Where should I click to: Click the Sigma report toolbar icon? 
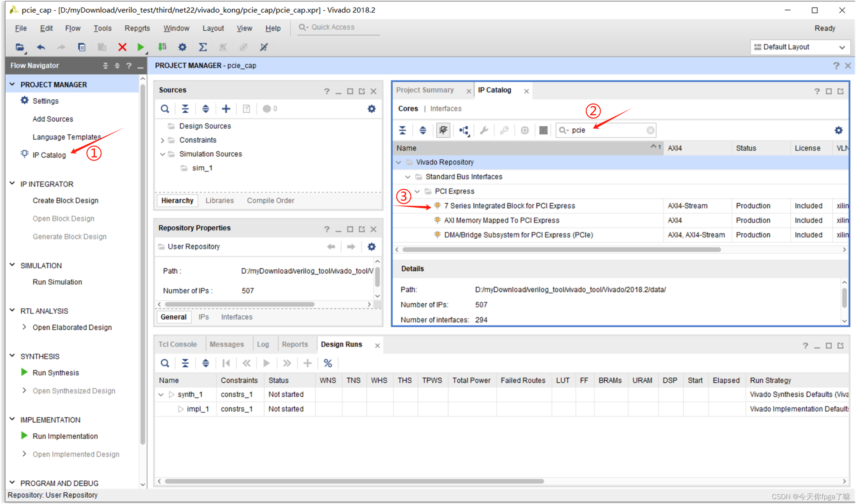pyautogui.click(x=202, y=47)
